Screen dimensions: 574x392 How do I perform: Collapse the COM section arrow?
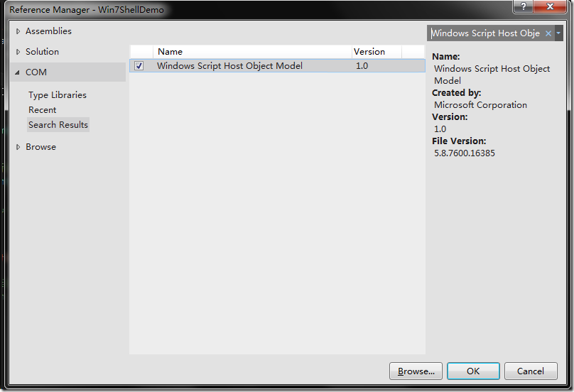(17, 72)
